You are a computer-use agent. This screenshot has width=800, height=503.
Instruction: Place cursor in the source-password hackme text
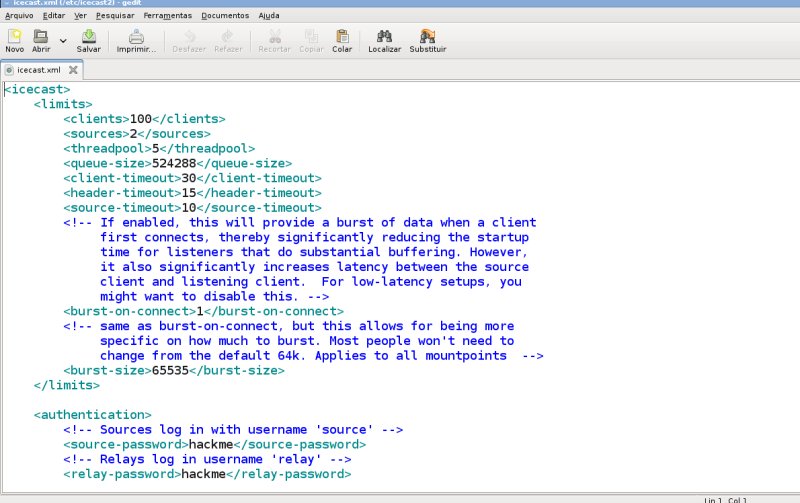coord(210,444)
